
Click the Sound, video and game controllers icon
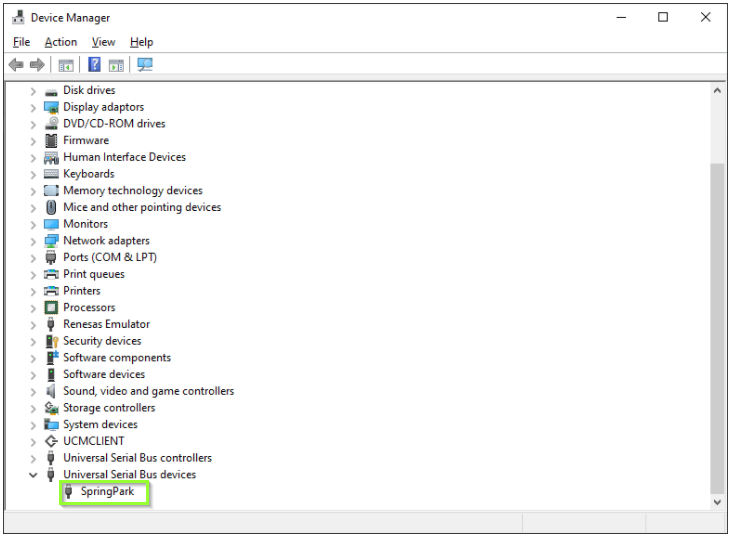pos(51,391)
